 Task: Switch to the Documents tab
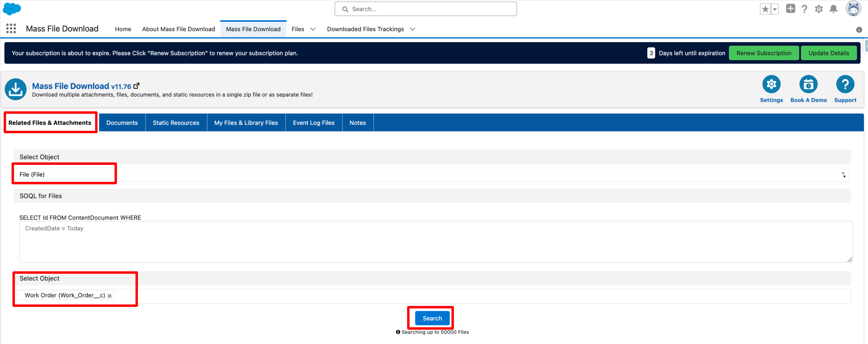coord(122,123)
